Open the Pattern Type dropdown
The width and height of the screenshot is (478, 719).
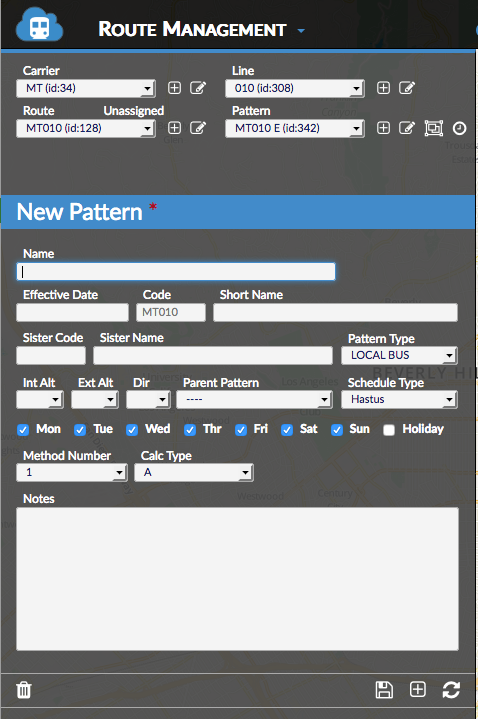point(399,355)
